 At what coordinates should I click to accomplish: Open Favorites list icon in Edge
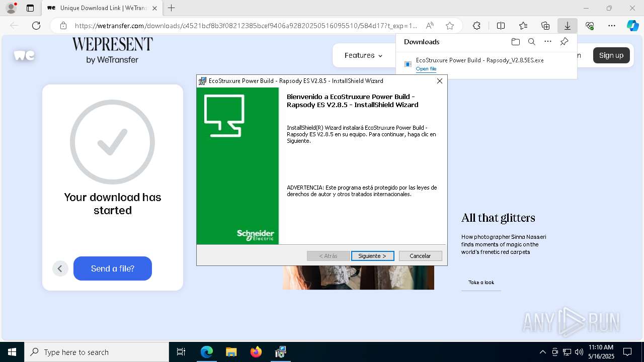click(523, 26)
